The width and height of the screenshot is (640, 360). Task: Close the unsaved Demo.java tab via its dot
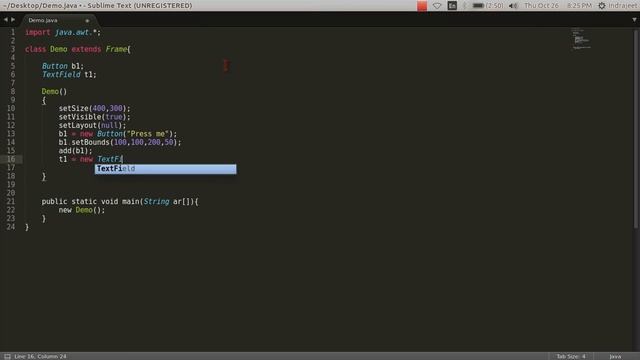[x=87, y=20]
